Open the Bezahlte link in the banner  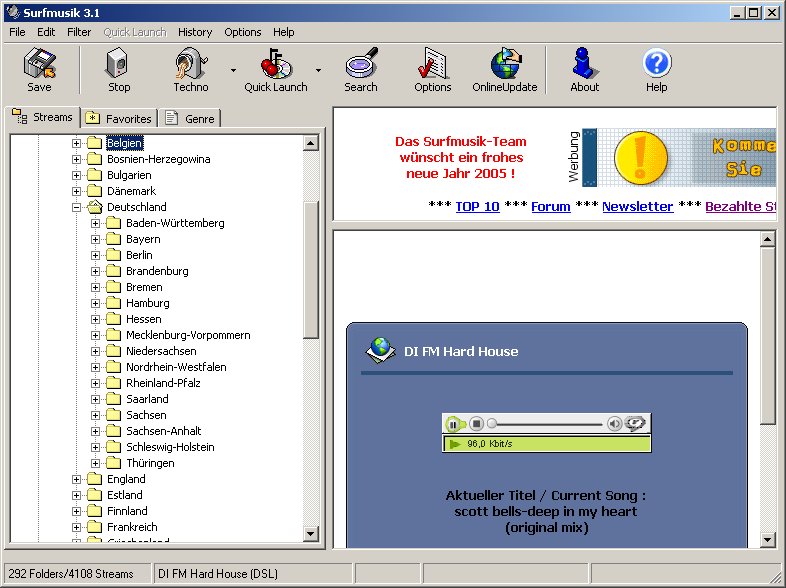pos(740,207)
